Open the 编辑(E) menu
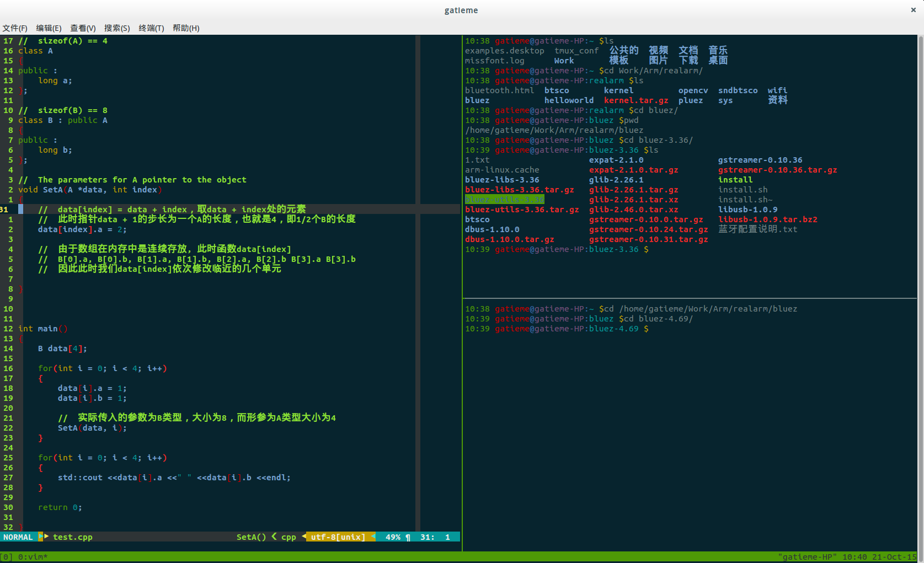Screen dimensions: 924x563 click(x=49, y=28)
